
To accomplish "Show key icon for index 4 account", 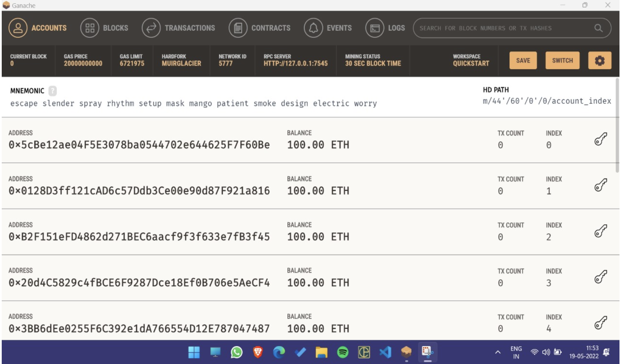I will (x=601, y=322).
